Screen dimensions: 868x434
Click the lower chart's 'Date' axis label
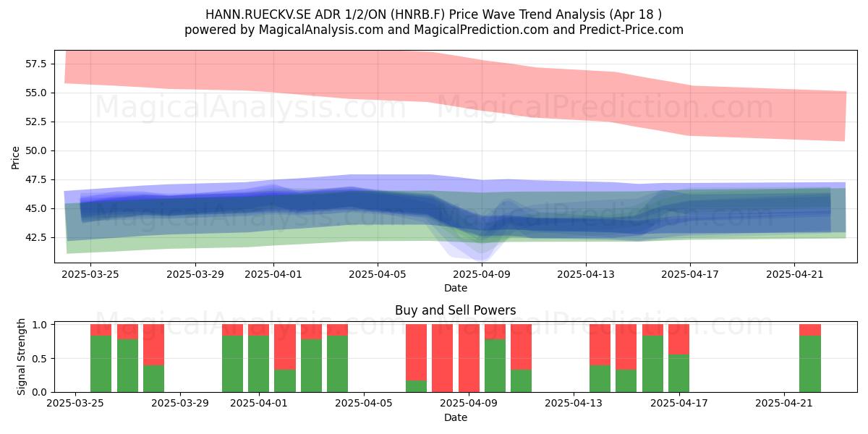pos(456,417)
